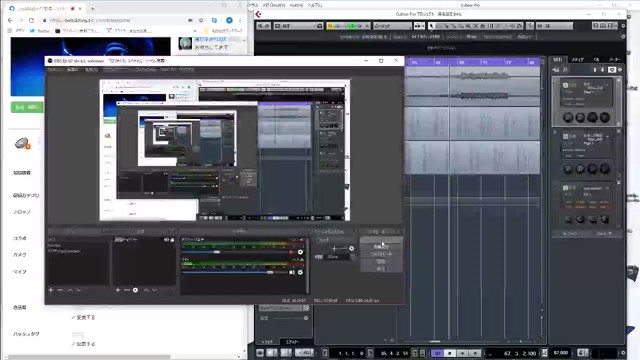Open source properties gear in sources panel
The image size is (640, 360).
tap(135, 290)
